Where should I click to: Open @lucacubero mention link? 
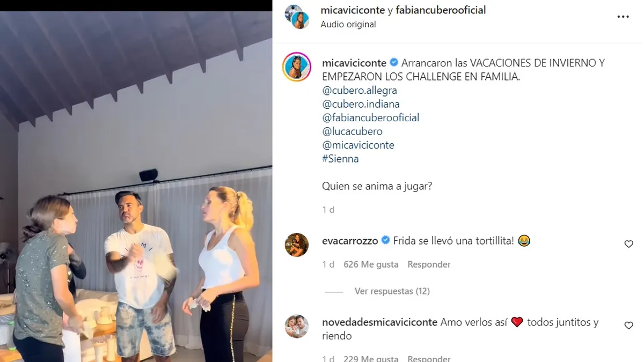pyautogui.click(x=352, y=131)
